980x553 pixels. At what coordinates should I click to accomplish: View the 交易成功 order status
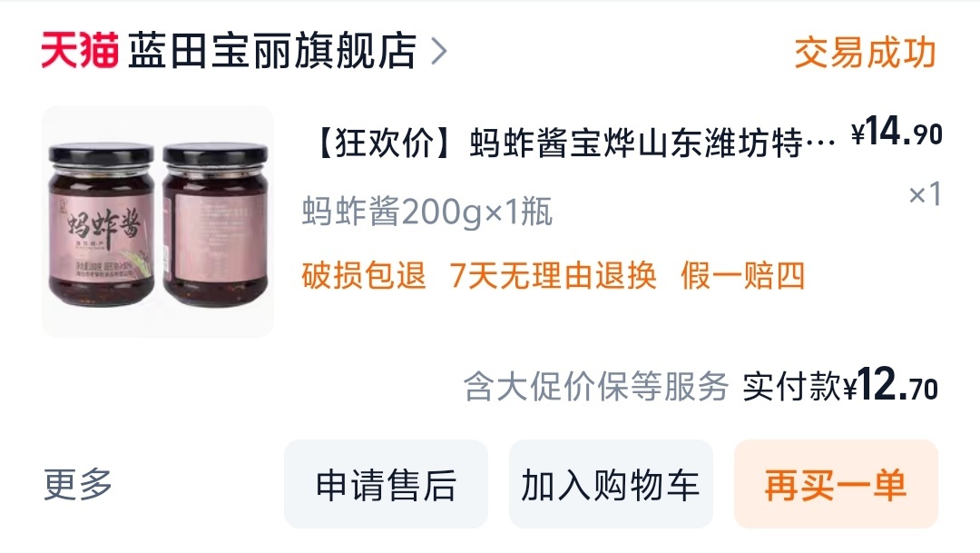(x=865, y=53)
